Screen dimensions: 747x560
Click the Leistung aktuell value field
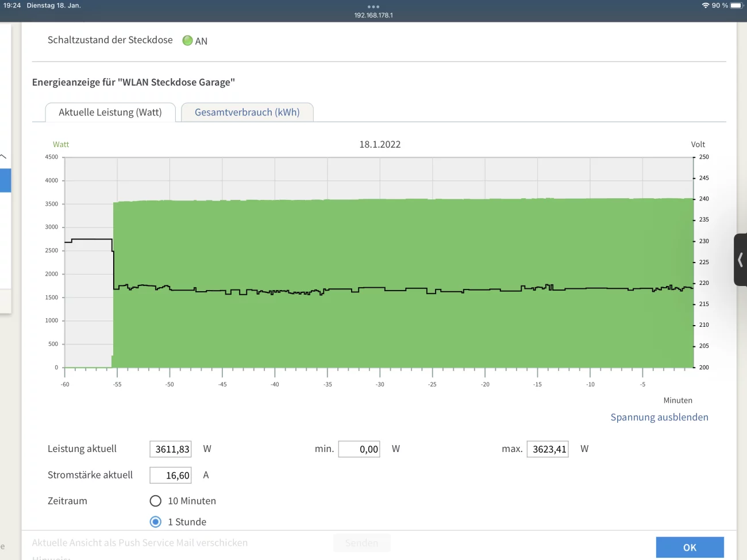171,449
